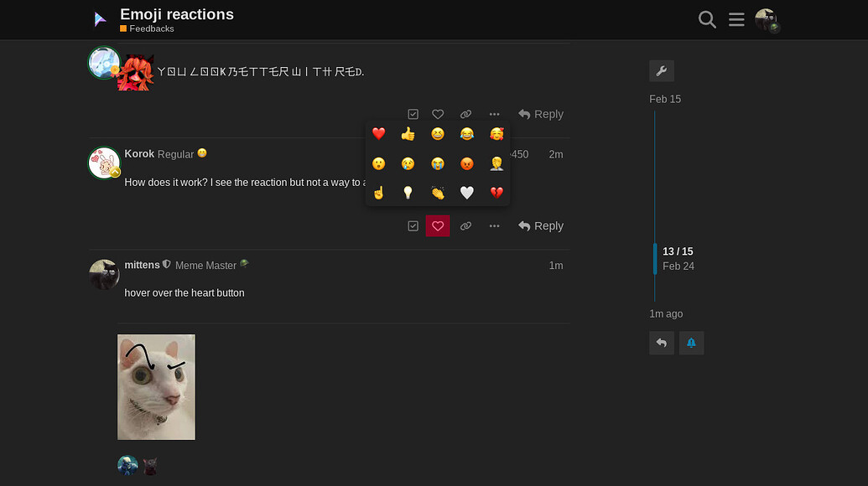Click the timeline notification bell icon
The width and height of the screenshot is (868, 486).
click(x=691, y=343)
